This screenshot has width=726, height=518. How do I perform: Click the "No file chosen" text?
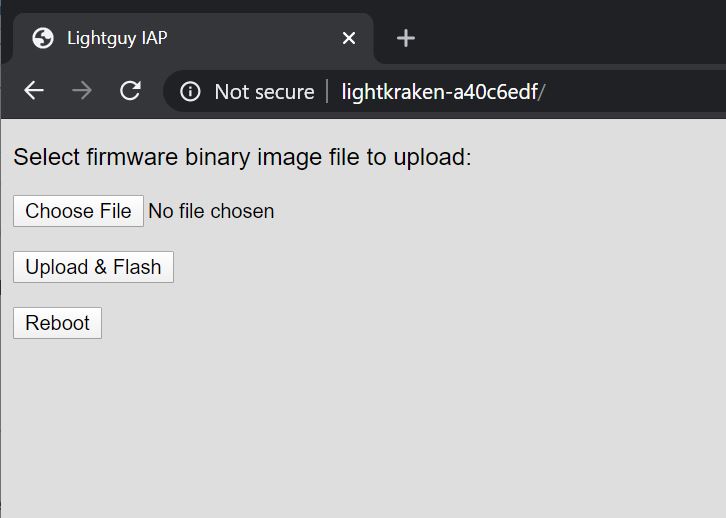point(211,211)
